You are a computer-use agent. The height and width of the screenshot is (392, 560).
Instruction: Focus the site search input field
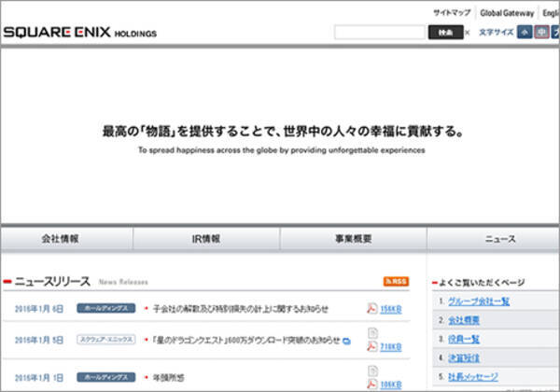pyautogui.click(x=380, y=32)
